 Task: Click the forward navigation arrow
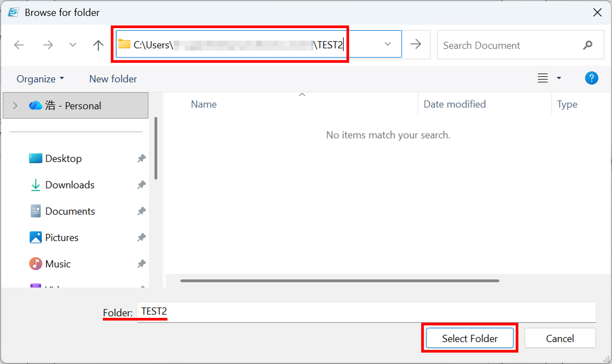pyautogui.click(x=48, y=45)
